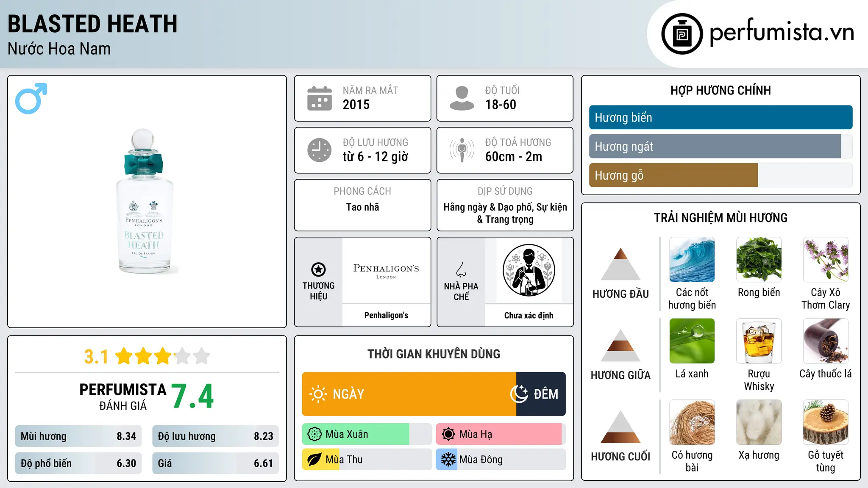
Task: Click the person icon beside Độ tuổi
Action: [462, 98]
